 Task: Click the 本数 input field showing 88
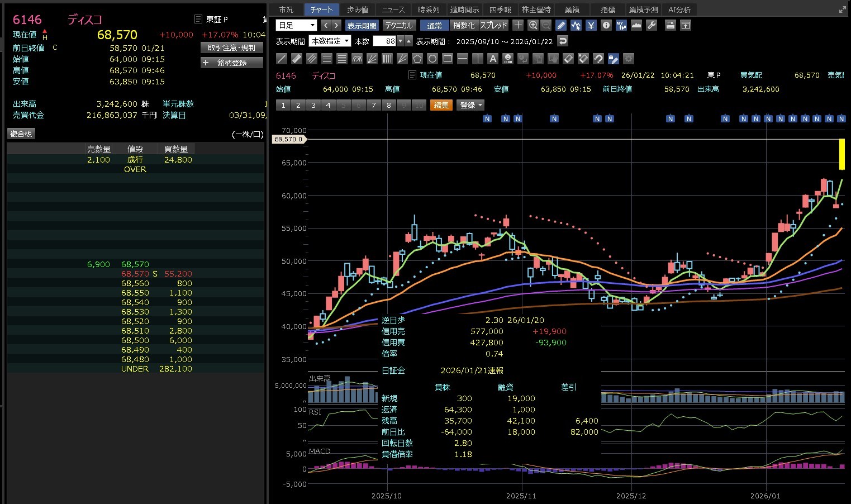tap(384, 41)
